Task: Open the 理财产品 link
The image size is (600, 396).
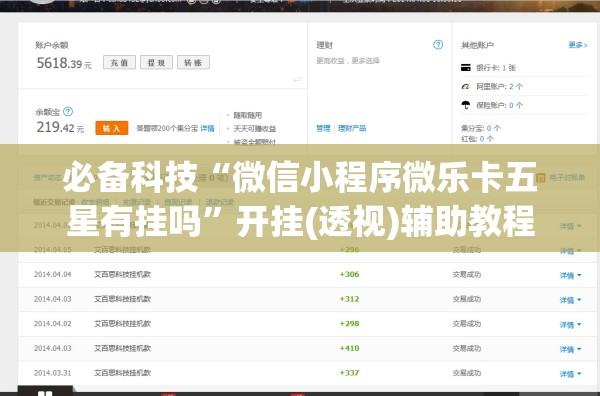Action: [x=352, y=128]
